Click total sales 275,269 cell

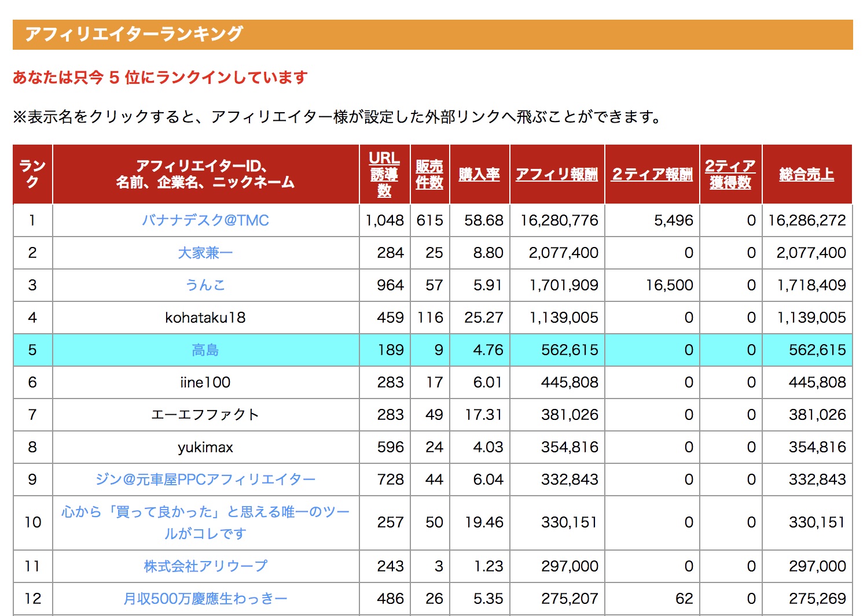pyautogui.click(x=807, y=599)
